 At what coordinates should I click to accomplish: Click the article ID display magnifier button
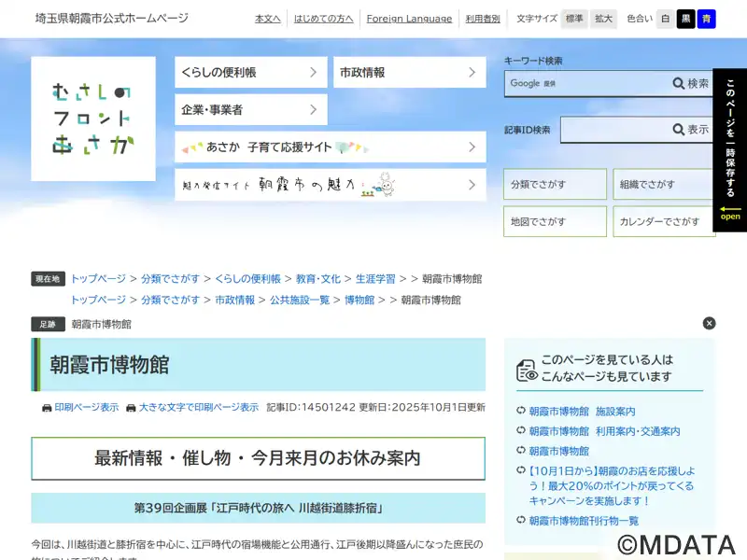(x=691, y=130)
